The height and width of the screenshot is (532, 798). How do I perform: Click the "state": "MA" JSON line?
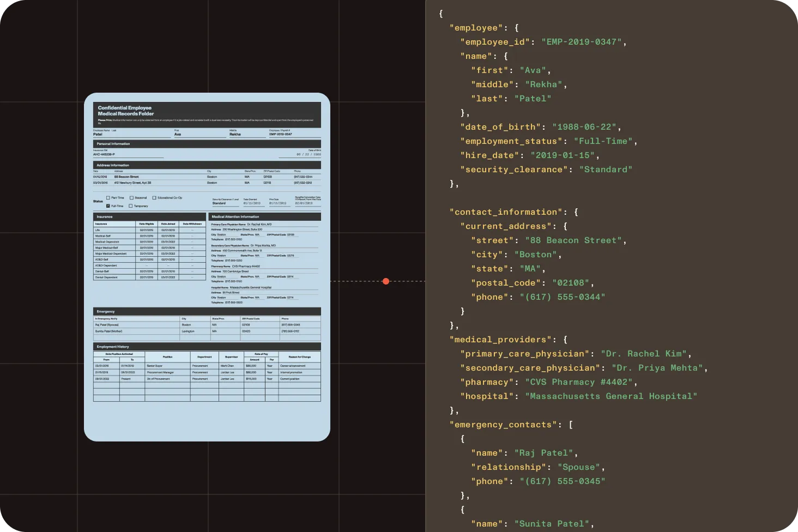[x=509, y=269]
